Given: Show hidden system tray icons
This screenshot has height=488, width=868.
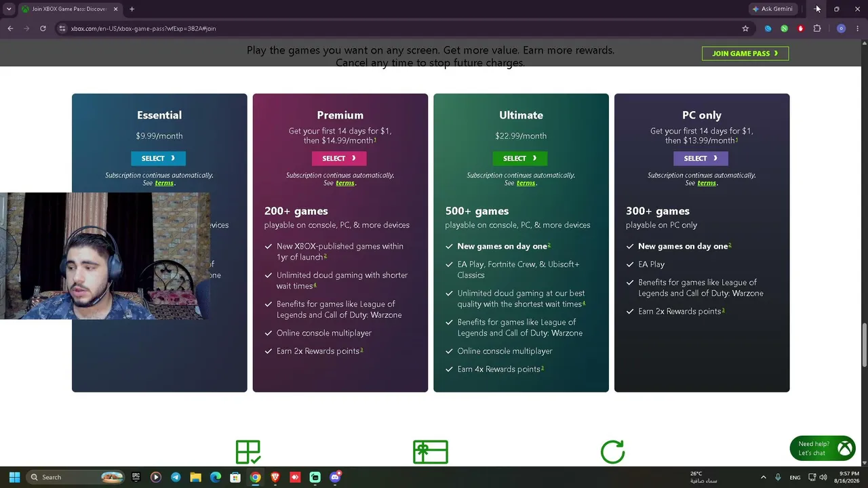Looking at the screenshot, I should 763,477.
